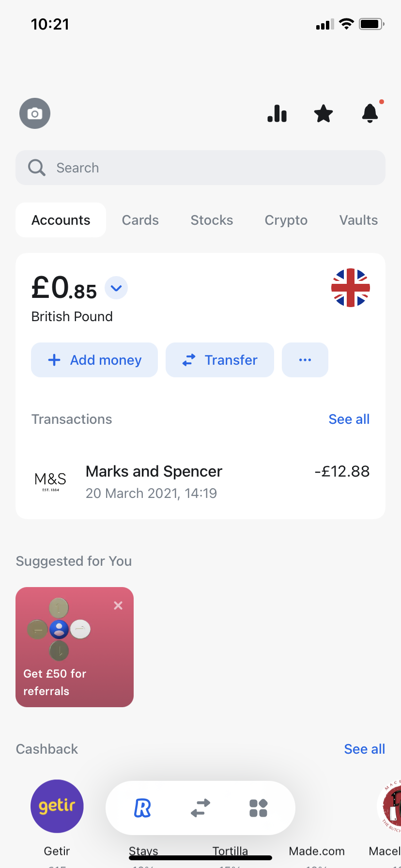401x868 pixels.
Task: Open the three-dot more options button
Action: point(305,360)
